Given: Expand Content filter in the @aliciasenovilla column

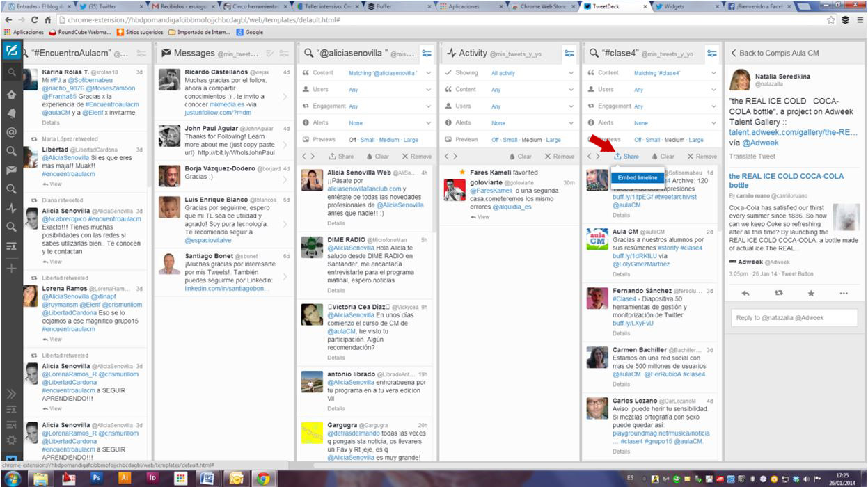Looking at the screenshot, I should click(x=428, y=73).
